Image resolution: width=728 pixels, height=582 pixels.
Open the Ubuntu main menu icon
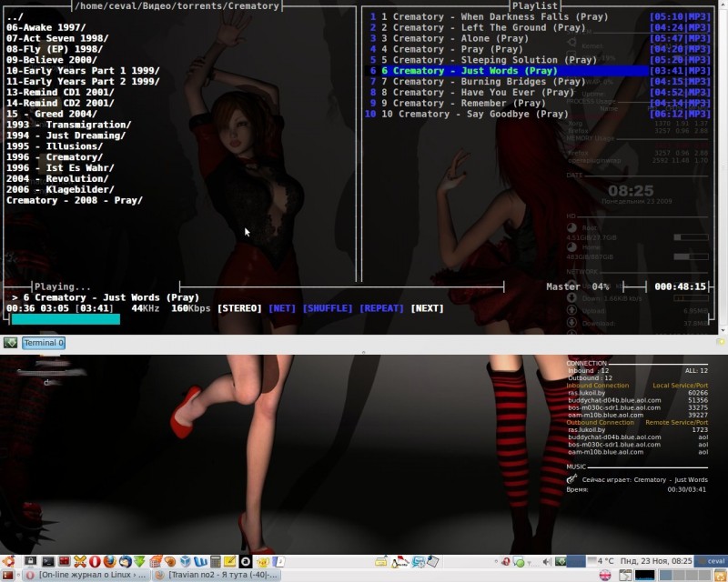tap(8, 562)
